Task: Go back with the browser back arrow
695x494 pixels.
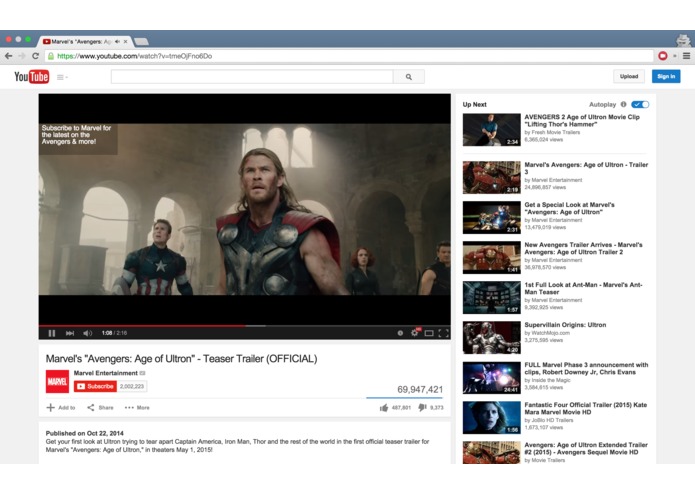Action: click(x=8, y=56)
